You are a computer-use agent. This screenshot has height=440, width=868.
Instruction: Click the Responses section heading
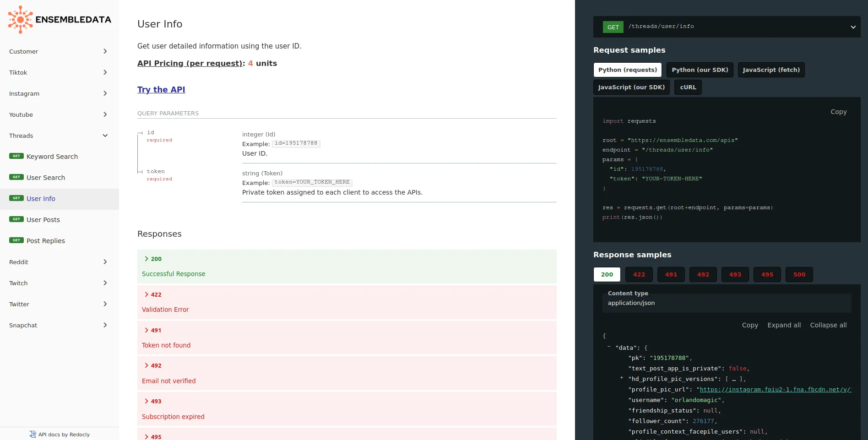(159, 234)
